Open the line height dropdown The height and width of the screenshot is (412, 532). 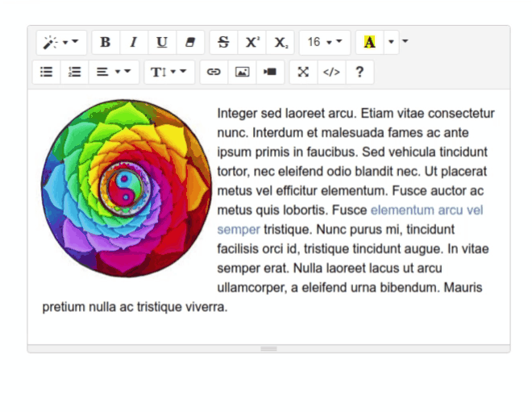pyautogui.click(x=168, y=72)
